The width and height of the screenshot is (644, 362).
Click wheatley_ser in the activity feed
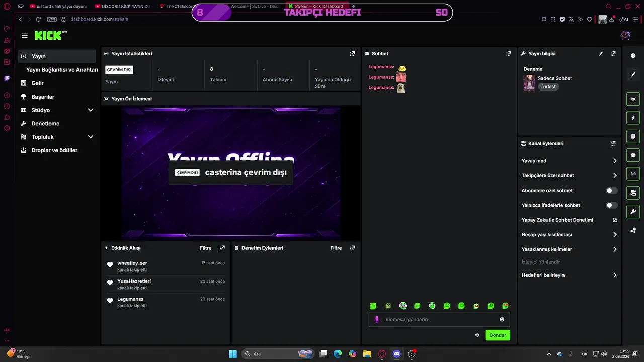point(132,263)
